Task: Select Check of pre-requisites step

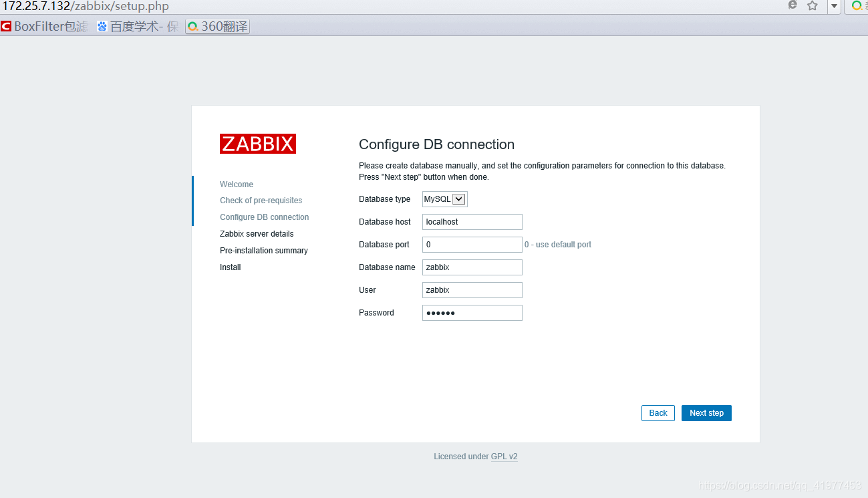Action: point(261,201)
